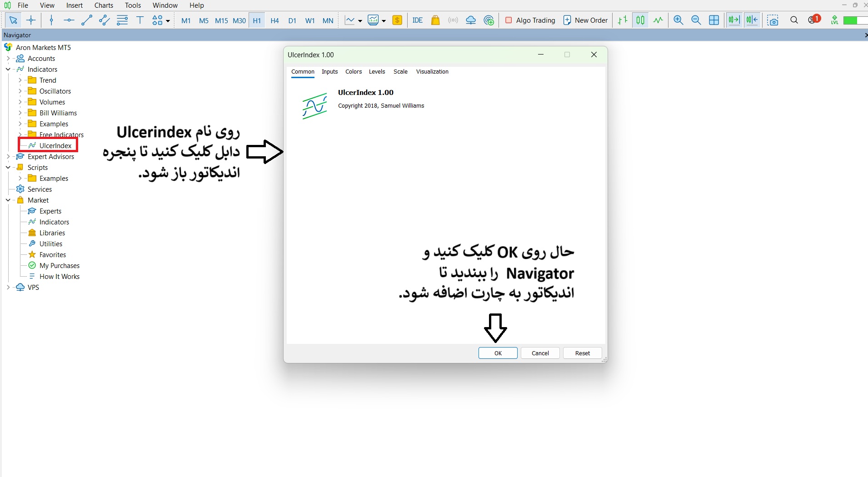Select the H1 timeframe
The height and width of the screenshot is (477, 868).
(257, 20)
